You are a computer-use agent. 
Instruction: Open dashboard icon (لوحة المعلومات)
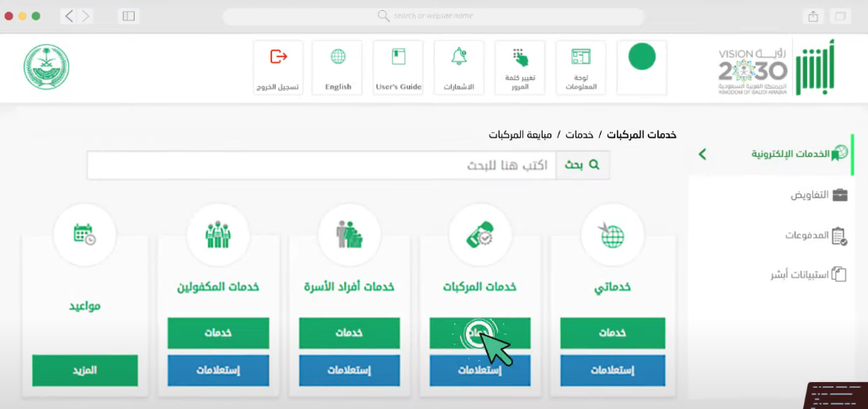[x=581, y=57]
